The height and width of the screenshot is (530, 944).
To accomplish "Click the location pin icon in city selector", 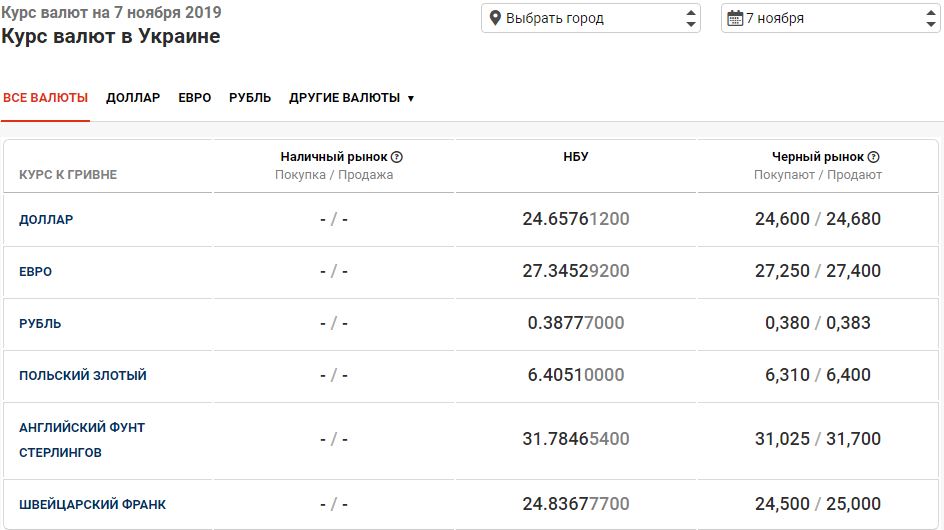I will pos(495,18).
